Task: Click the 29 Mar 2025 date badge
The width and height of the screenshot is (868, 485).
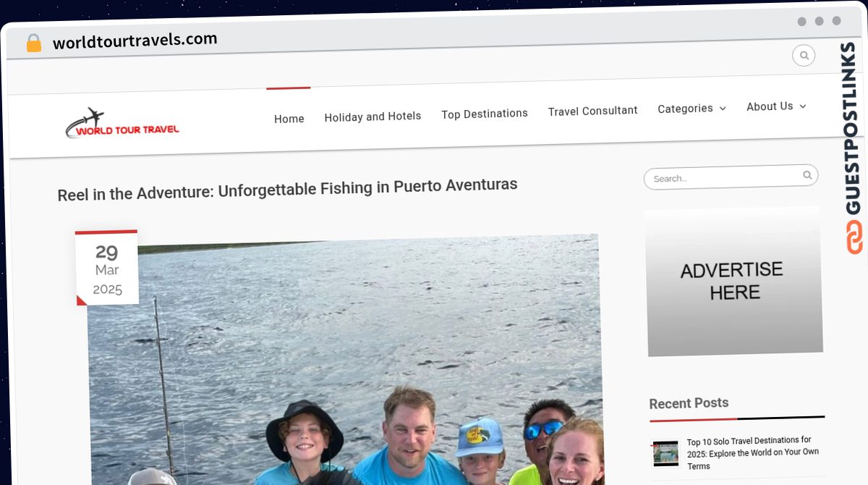Action: coord(107,269)
